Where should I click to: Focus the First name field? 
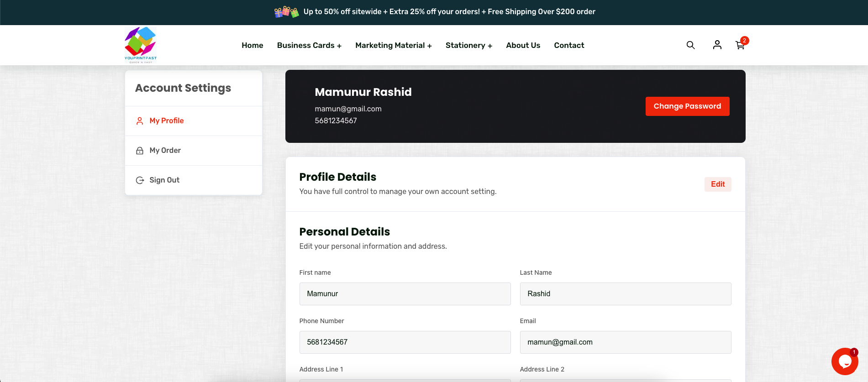pyautogui.click(x=405, y=294)
